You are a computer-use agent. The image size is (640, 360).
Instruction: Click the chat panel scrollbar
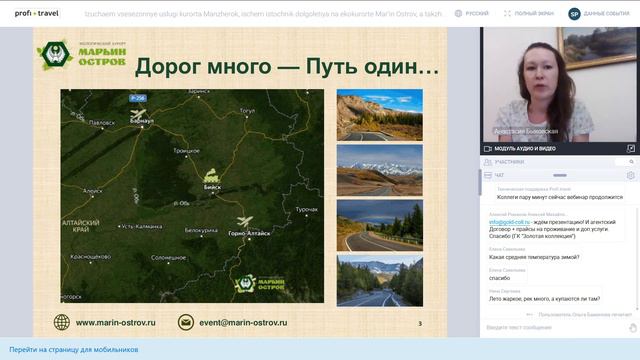click(638, 259)
